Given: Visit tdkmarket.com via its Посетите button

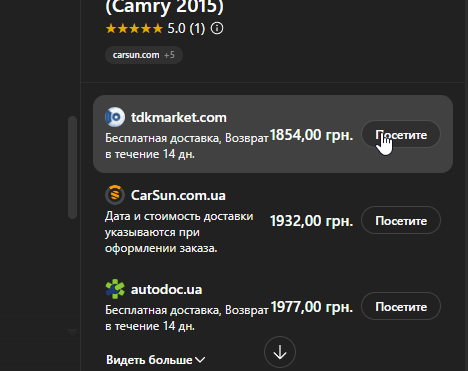Looking at the screenshot, I should click(401, 134).
